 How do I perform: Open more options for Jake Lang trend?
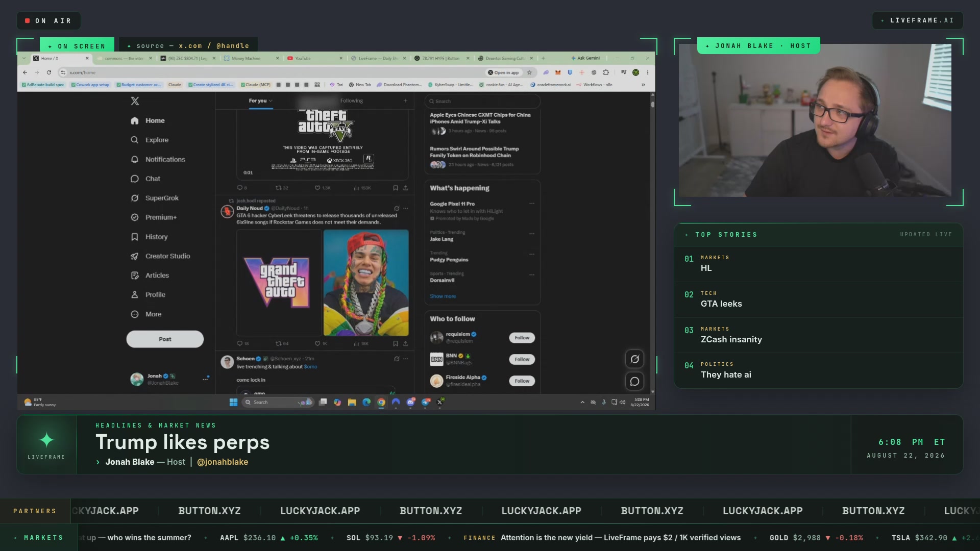pos(532,234)
